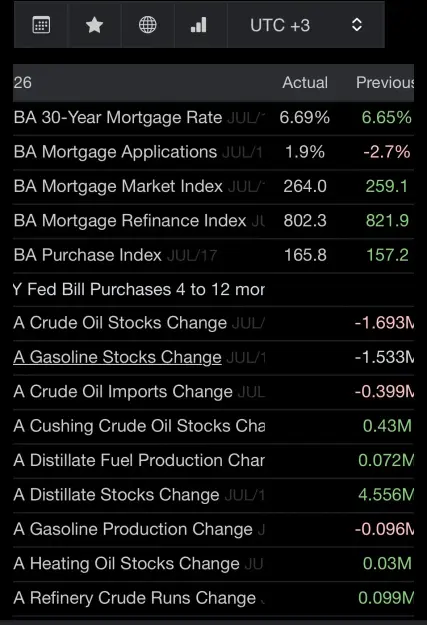This screenshot has width=427, height=625.
Task: Open the calendar date picker icon
Action: click(x=41, y=26)
